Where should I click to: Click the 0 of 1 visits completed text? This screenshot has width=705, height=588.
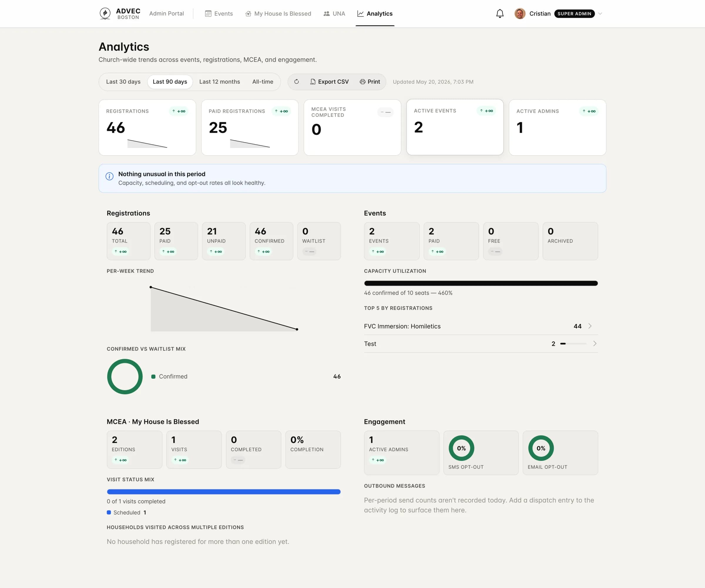click(136, 501)
